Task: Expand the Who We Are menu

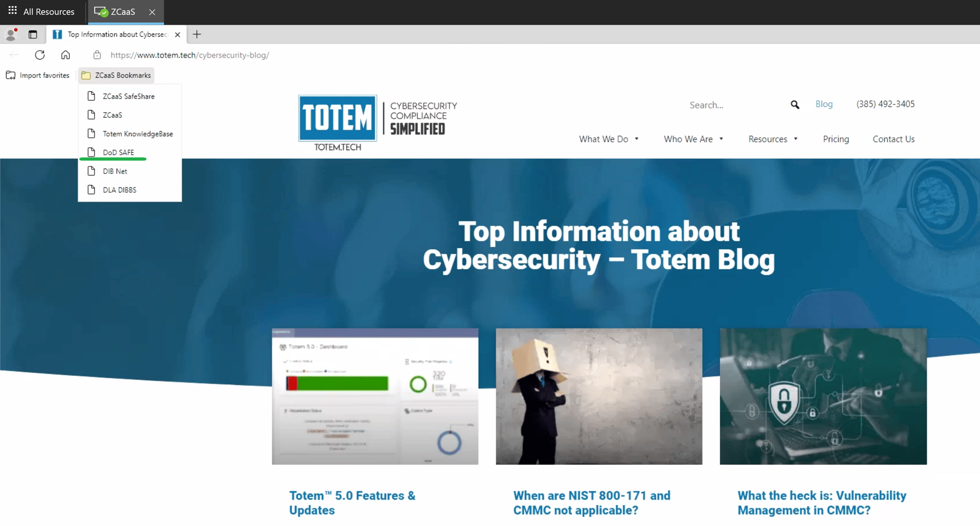Action: 693,139
